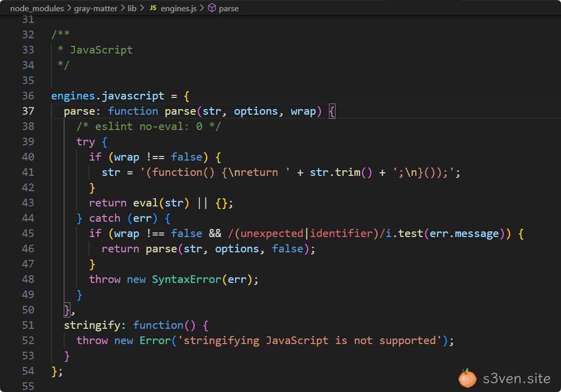This screenshot has width=561, height=392.
Task: Click 'engines' in engines.javascript assignment
Action: point(73,96)
